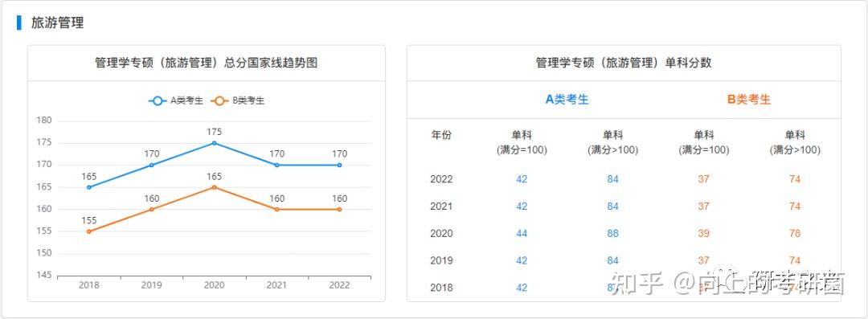The width and height of the screenshot is (868, 319).
Task: Click 2019 on the chart x-axis
Action: pyautogui.click(x=152, y=286)
